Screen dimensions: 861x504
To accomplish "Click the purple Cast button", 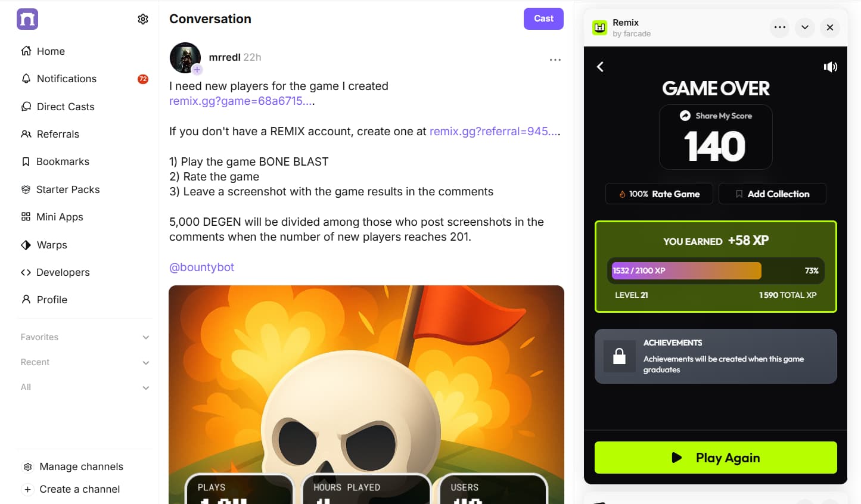I will coord(543,18).
